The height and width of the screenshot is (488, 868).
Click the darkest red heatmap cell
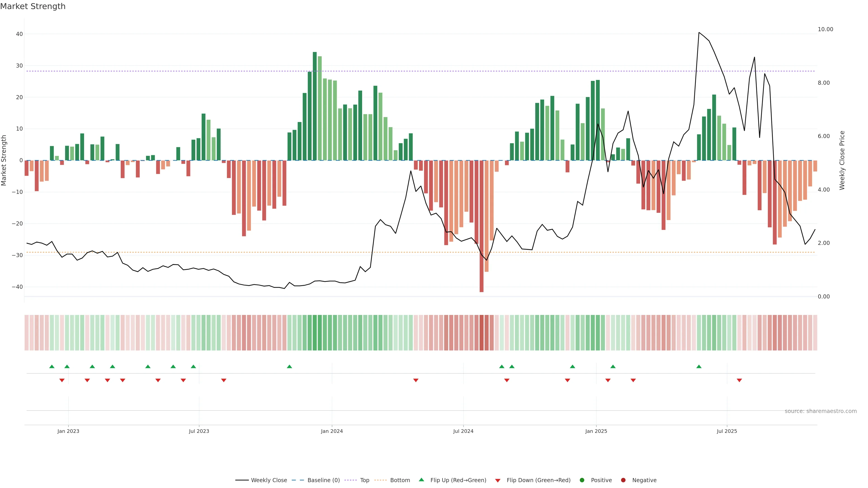[481, 333]
